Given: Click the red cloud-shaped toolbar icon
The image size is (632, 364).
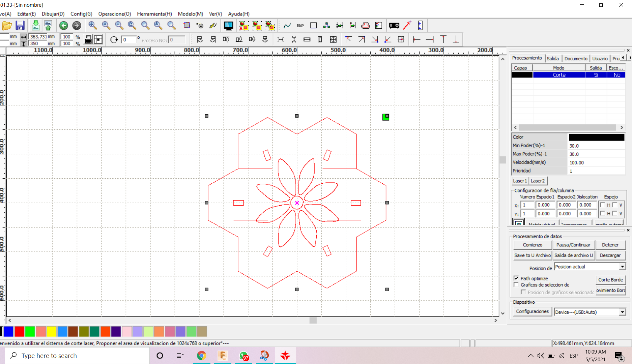Looking at the screenshot, I should click(366, 26).
